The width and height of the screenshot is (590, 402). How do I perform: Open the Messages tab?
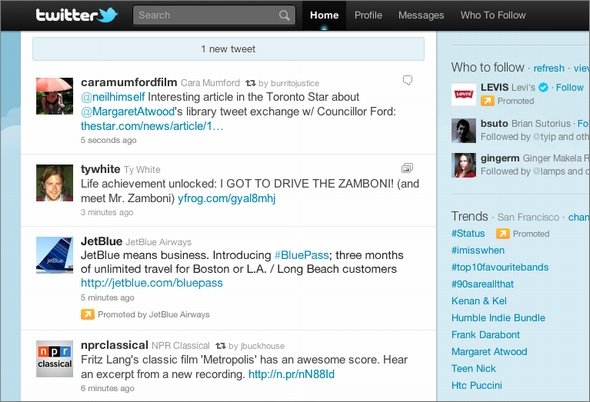421,15
